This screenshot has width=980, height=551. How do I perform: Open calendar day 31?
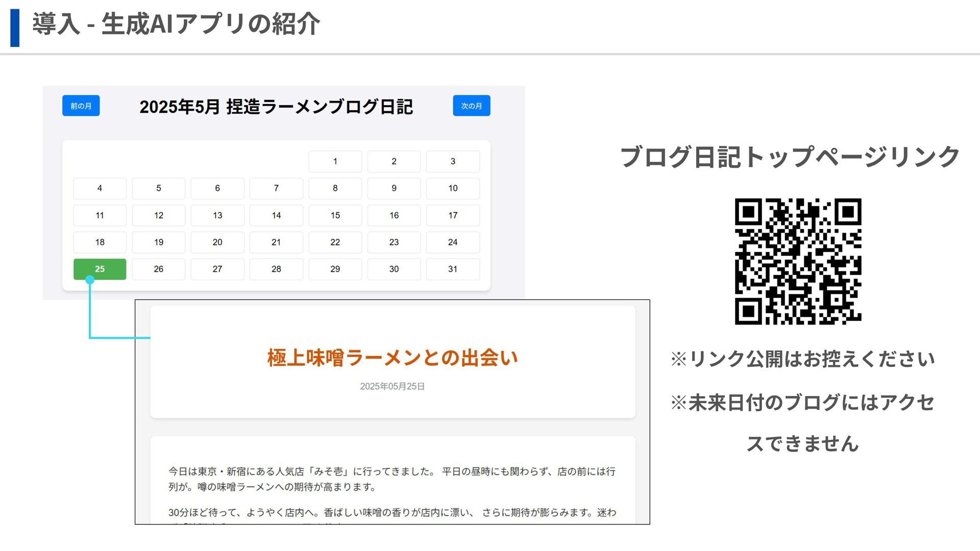coord(453,269)
